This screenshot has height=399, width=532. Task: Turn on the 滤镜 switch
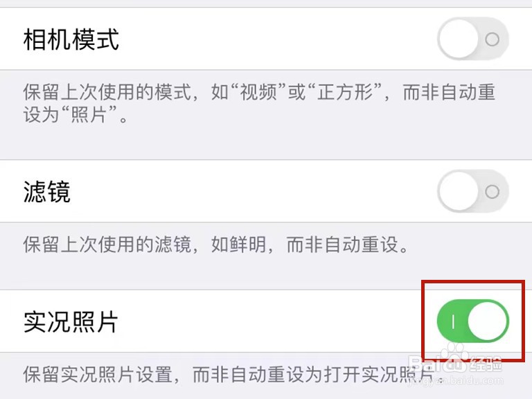tap(473, 191)
